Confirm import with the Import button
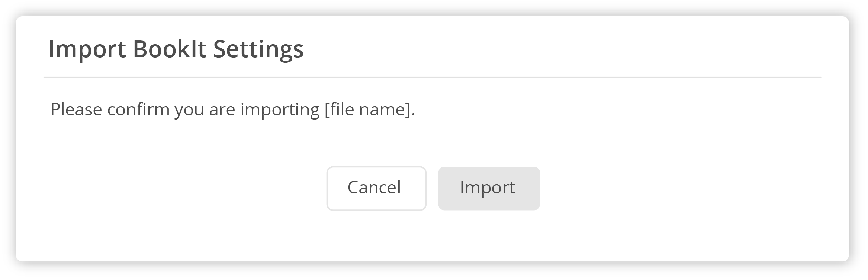This screenshot has height=280, width=868. [489, 188]
